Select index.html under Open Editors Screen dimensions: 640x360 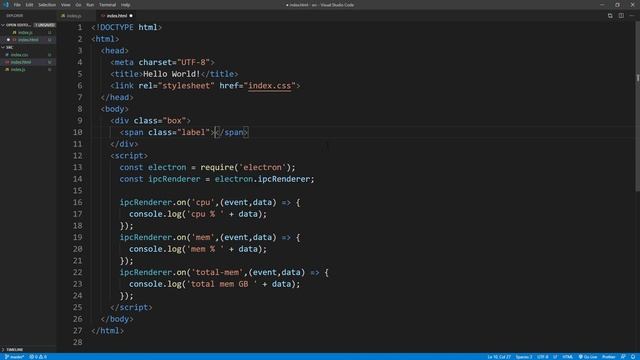(28, 40)
